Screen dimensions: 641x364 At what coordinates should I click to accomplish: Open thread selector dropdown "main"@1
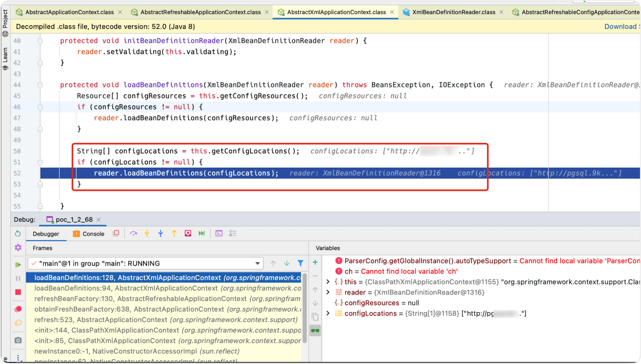146,264
